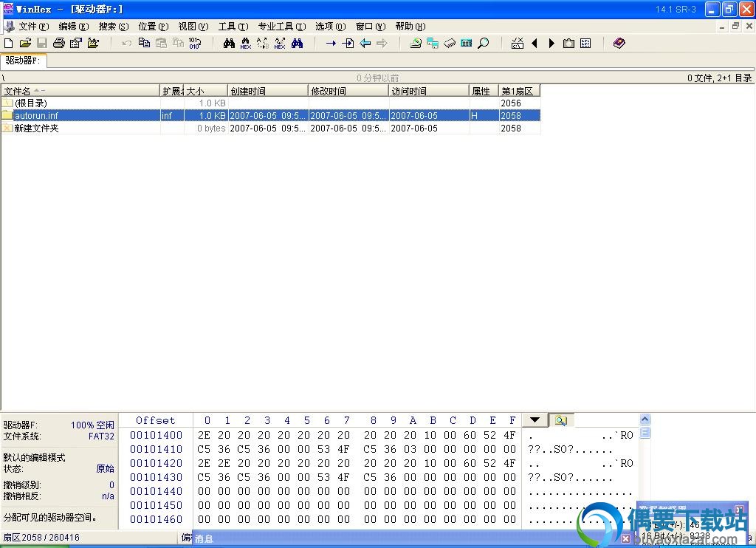The height and width of the screenshot is (548, 756).
Task: Go back with the blue left arrow
Action: tap(365, 44)
